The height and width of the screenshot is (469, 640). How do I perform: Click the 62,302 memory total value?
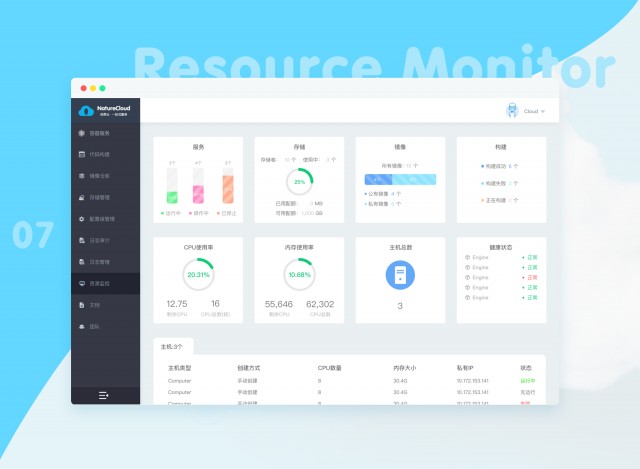pos(320,304)
